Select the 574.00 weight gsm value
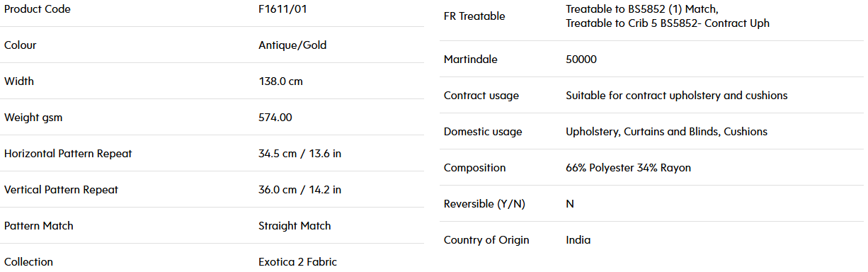The height and width of the screenshot is (272, 868). point(275,118)
